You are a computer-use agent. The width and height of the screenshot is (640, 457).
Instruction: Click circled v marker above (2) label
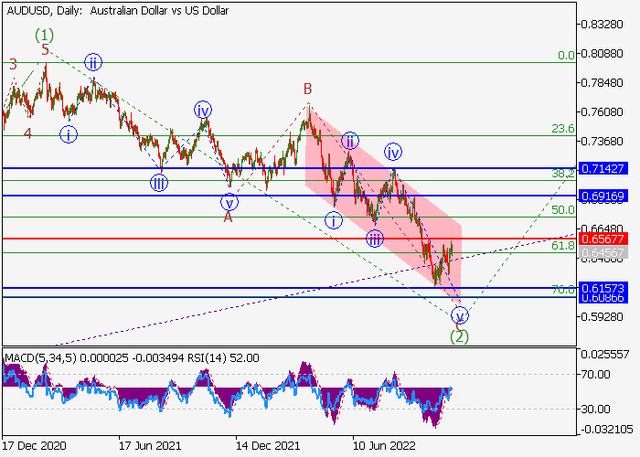pyautogui.click(x=461, y=314)
